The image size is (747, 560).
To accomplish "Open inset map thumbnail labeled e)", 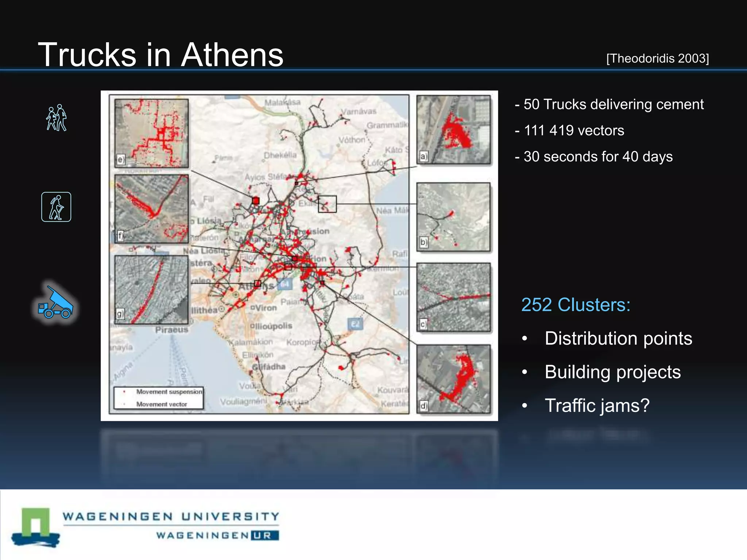I will 151,133.
